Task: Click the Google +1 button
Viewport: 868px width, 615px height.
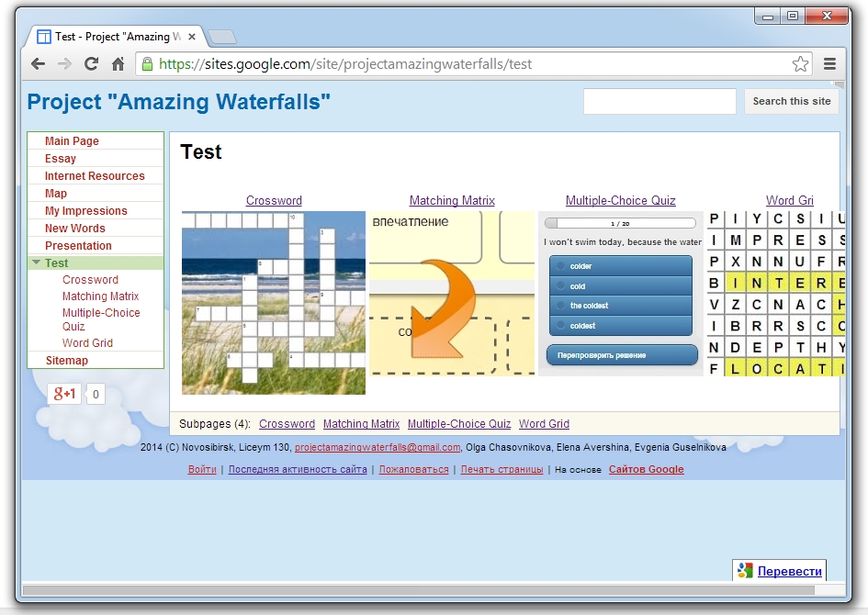Action: point(65,395)
